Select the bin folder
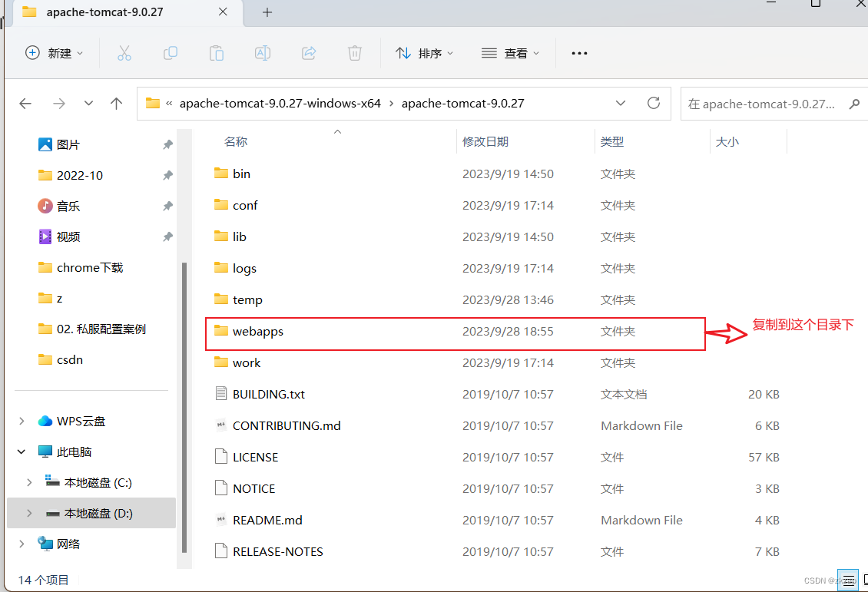The height and width of the screenshot is (592, 868). [x=233, y=174]
